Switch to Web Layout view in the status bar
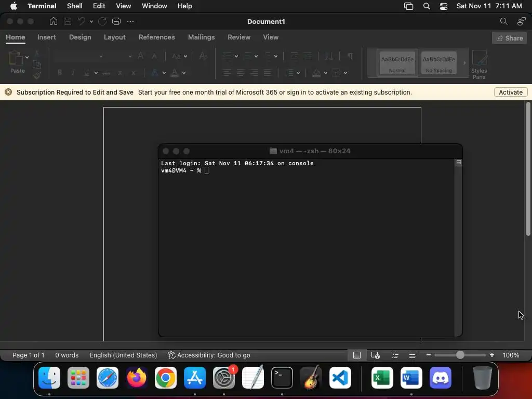Viewport: 532px width, 399px height. 375,355
